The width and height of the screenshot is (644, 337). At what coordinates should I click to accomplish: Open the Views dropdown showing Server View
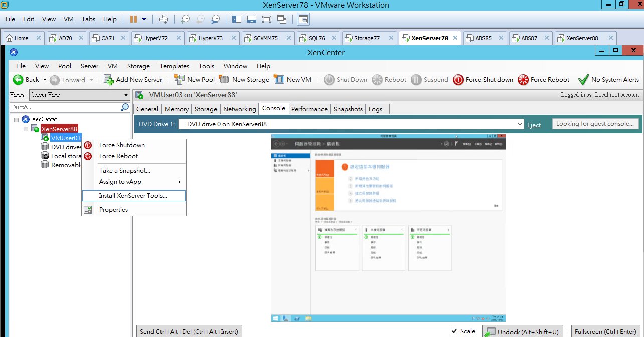80,95
